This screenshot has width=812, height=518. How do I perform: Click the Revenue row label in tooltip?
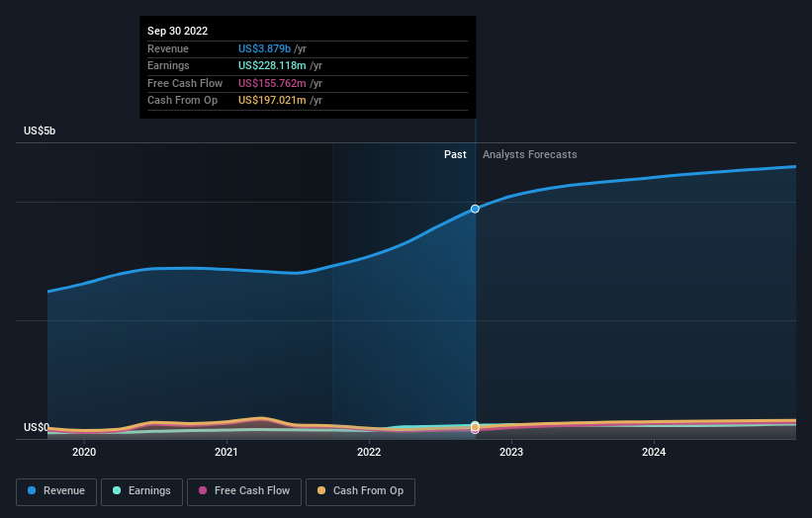[x=168, y=48]
